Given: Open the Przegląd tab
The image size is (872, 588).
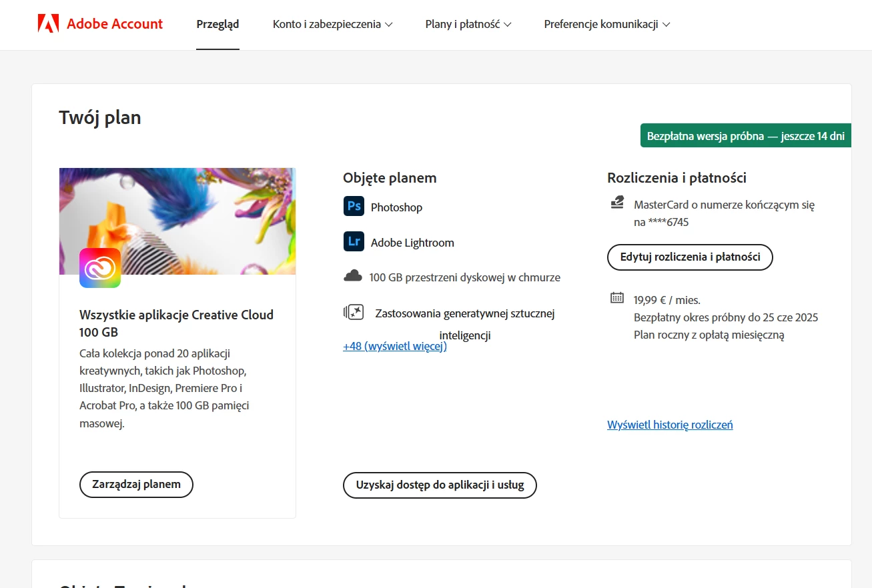Looking at the screenshot, I should pos(217,24).
